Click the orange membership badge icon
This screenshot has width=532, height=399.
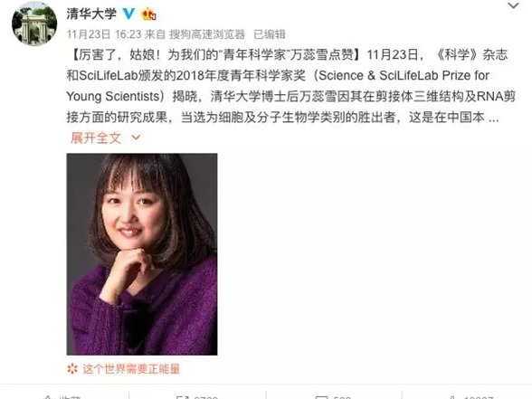pyautogui.click(x=149, y=14)
